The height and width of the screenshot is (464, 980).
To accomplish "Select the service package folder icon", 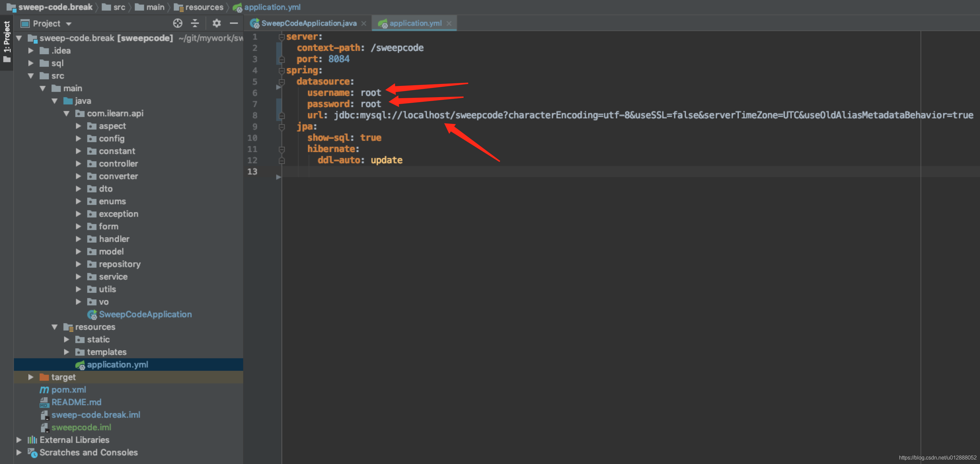I will tap(92, 277).
